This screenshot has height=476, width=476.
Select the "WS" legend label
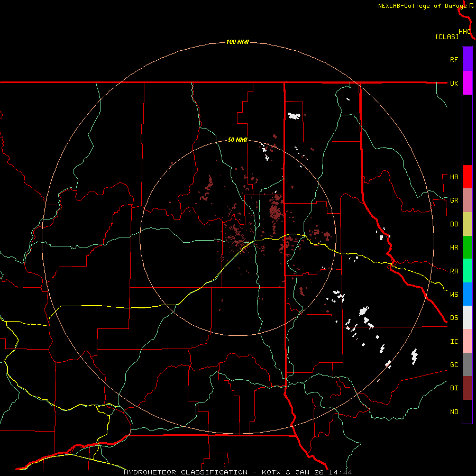click(454, 295)
